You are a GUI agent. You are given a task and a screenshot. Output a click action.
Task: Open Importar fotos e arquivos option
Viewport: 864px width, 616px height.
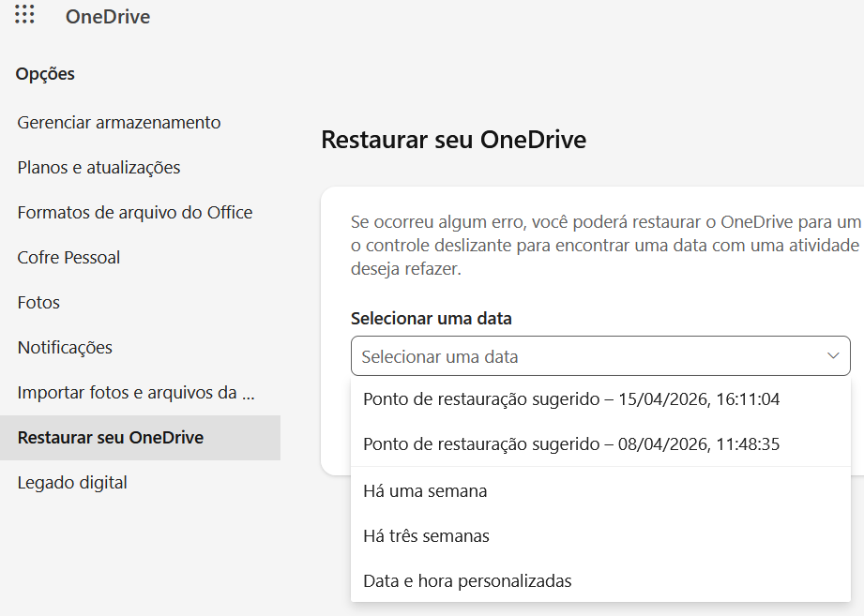coord(136,393)
